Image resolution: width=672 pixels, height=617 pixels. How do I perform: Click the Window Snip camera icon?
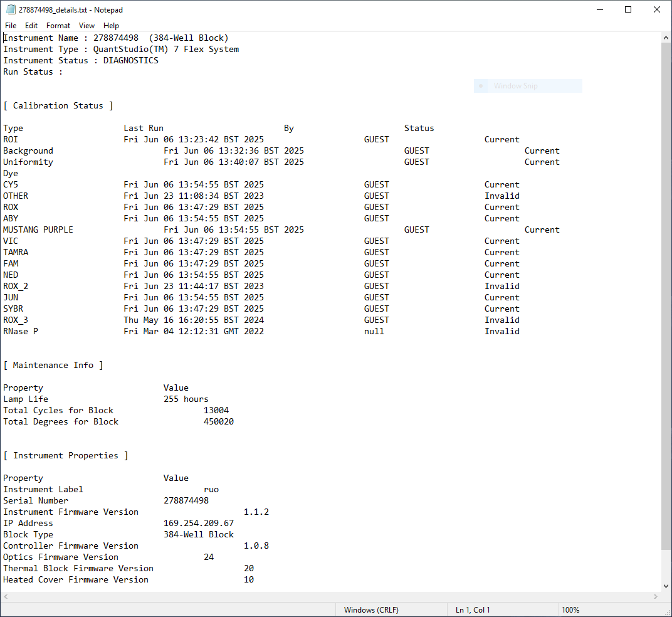[x=481, y=85]
